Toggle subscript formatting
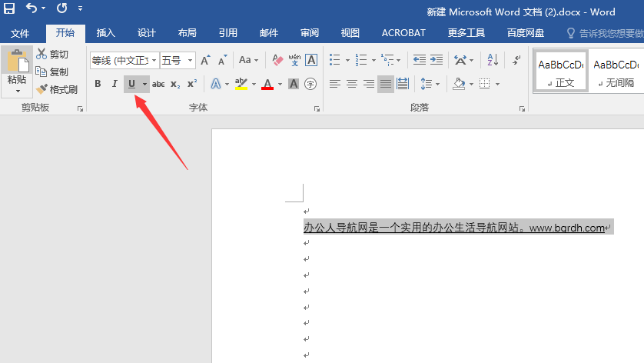 click(x=175, y=84)
